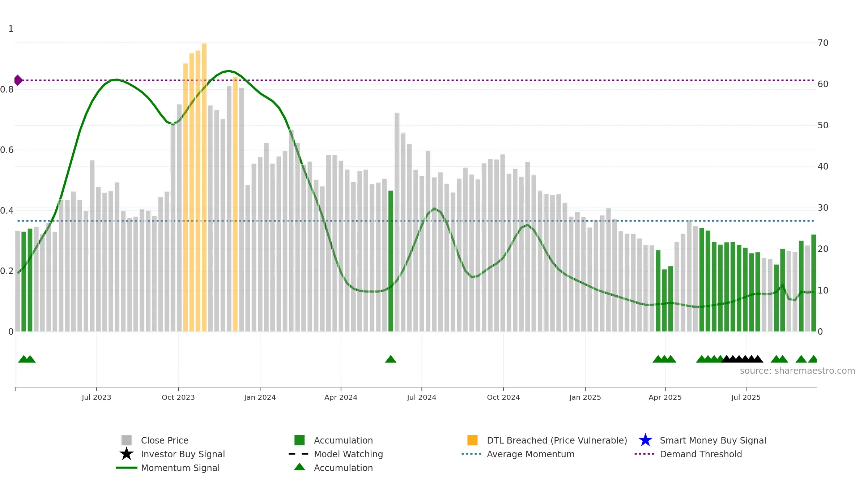Click the green accumulation triangle near June 2024

391,359
